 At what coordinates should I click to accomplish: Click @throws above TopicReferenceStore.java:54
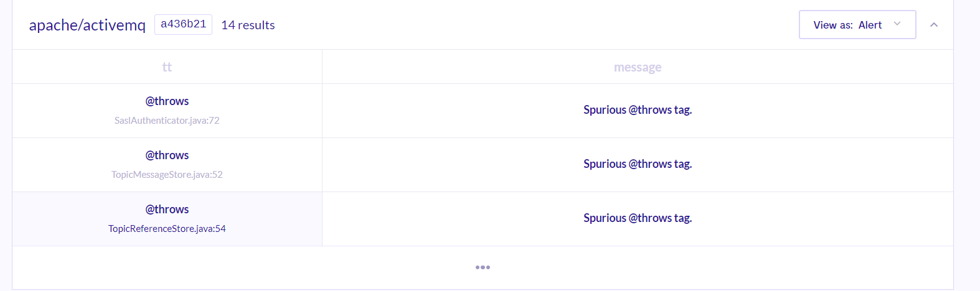coord(167,209)
